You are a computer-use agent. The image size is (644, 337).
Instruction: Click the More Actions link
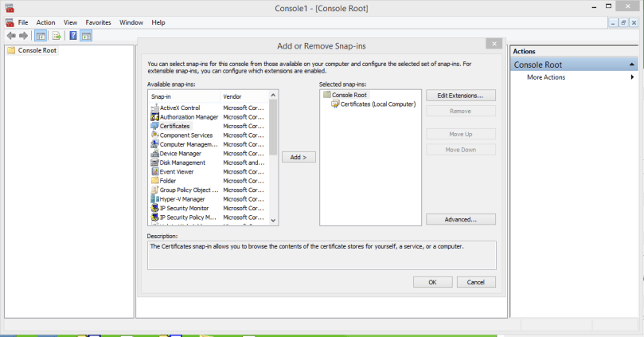coord(546,77)
